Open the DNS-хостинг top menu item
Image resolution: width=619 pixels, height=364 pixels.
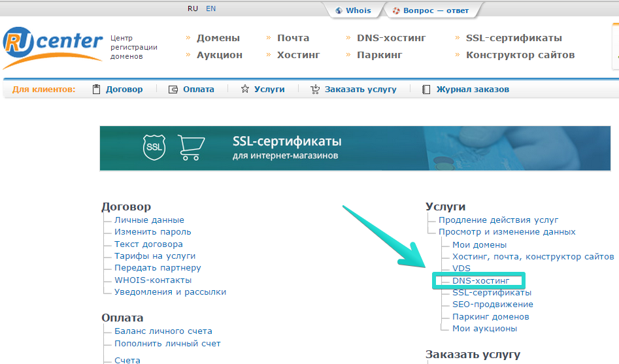pyautogui.click(x=392, y=38)
